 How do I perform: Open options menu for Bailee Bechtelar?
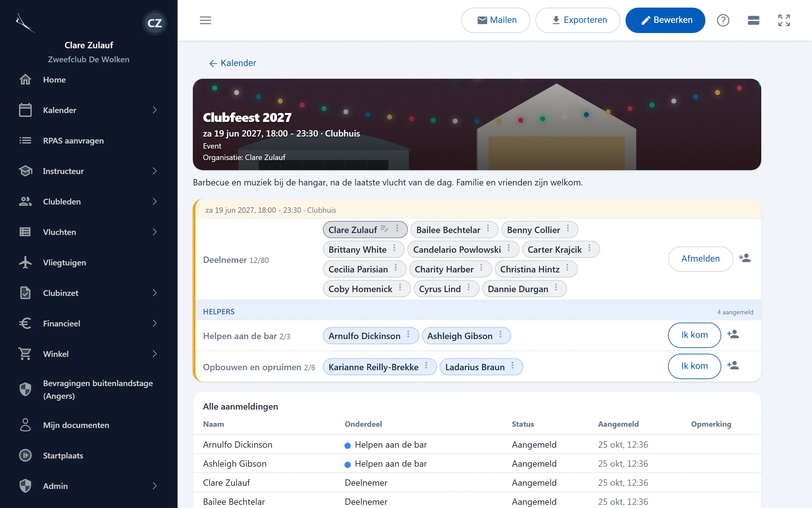(x=488, y=229)
